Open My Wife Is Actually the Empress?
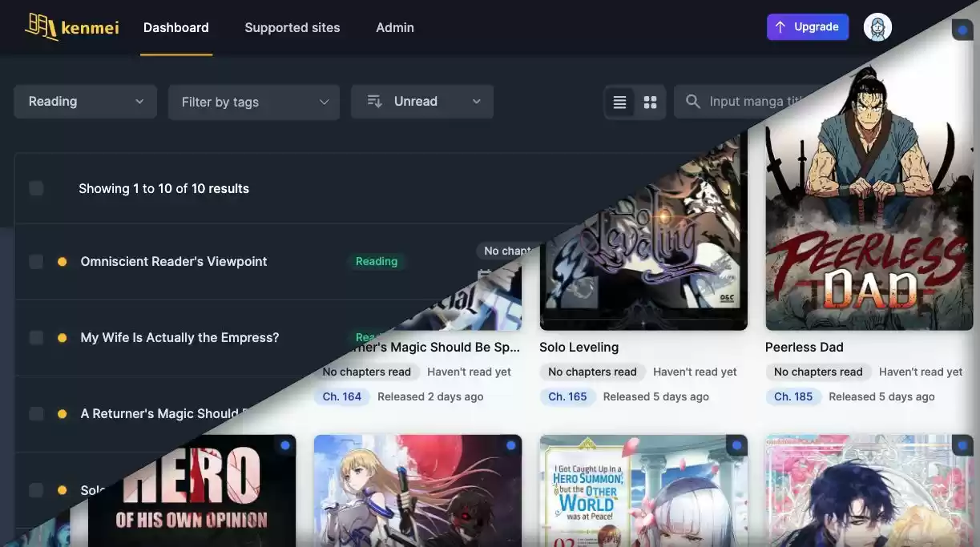The image size is (980, 547). (179, 337)
